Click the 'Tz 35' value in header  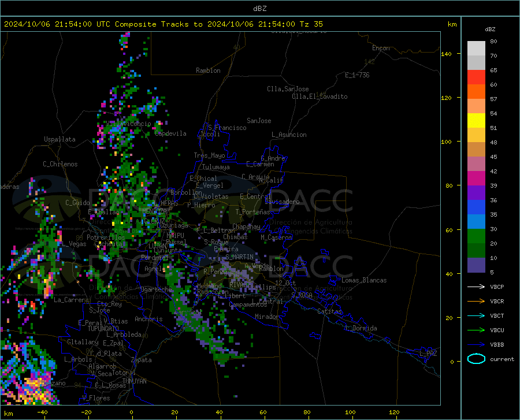(x=311, y=24)
